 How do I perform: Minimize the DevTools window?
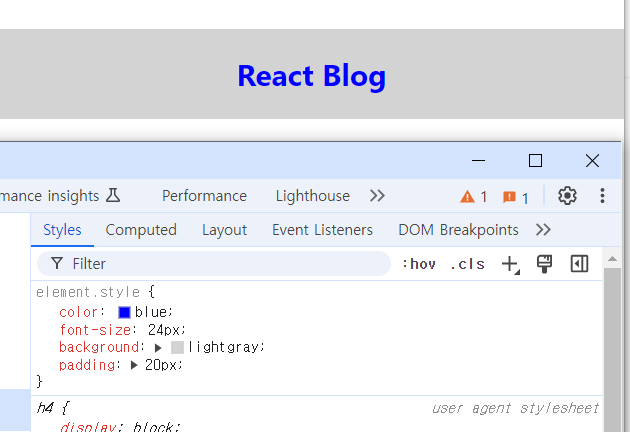[x=478, y=161]
